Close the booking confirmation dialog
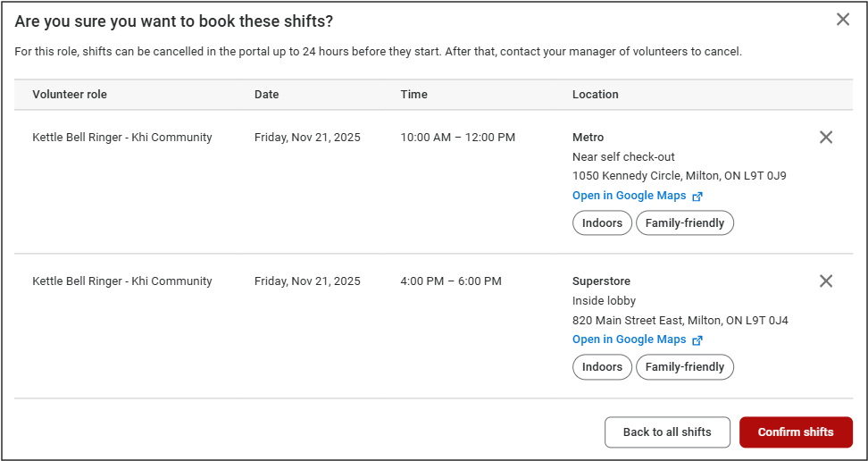 tap(842, 20)
